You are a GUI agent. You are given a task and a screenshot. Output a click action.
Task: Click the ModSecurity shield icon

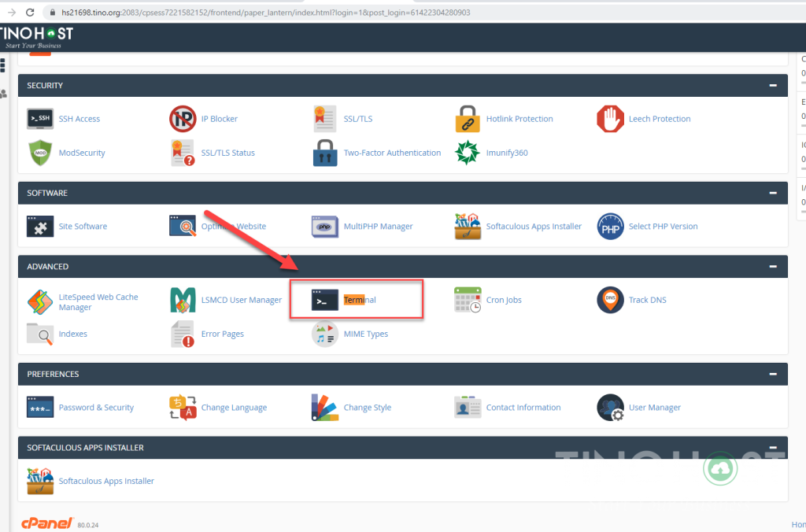point(40,153)
